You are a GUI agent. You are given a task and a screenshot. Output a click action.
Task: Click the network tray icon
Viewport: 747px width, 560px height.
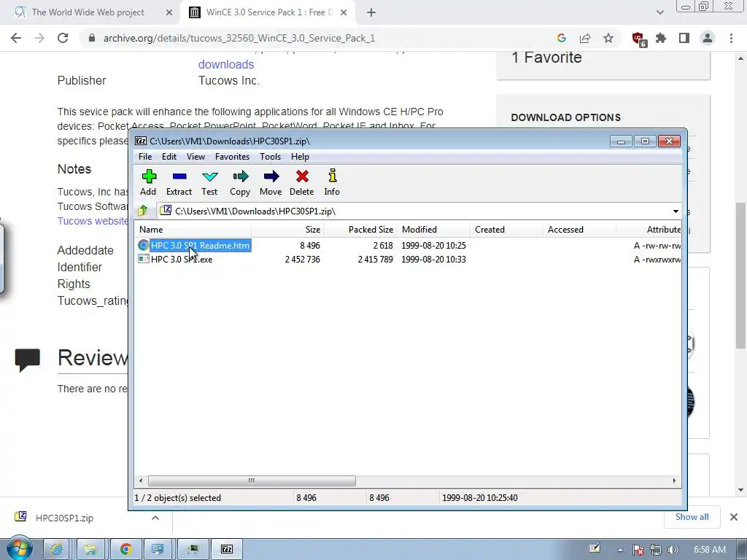(x=656, y=550)
